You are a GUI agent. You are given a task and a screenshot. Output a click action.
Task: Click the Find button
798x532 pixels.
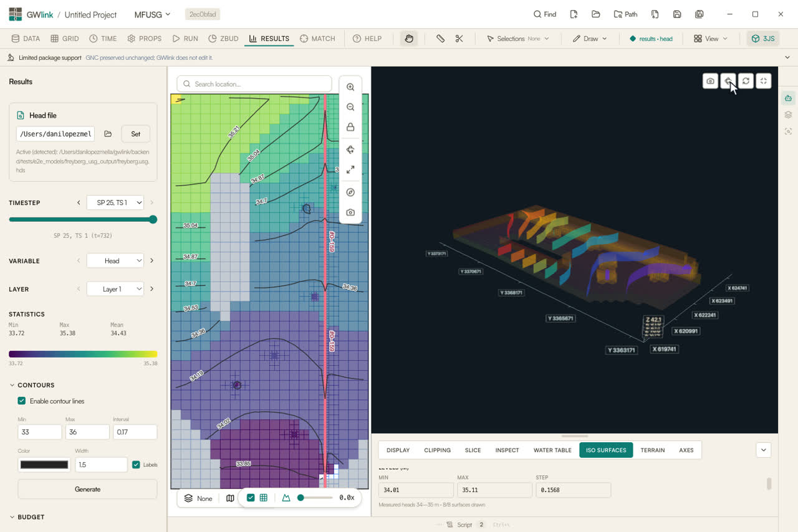click(544, 14)
